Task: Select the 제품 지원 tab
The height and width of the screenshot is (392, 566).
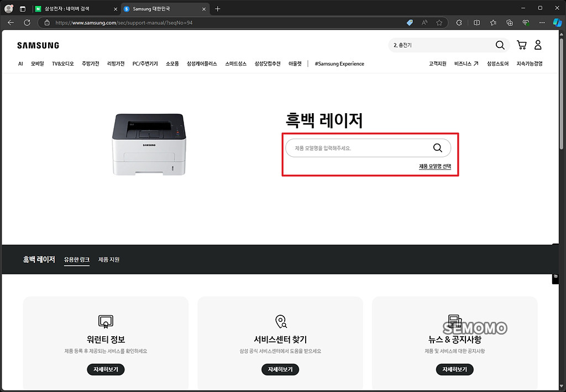Action: tap(109, 259)
